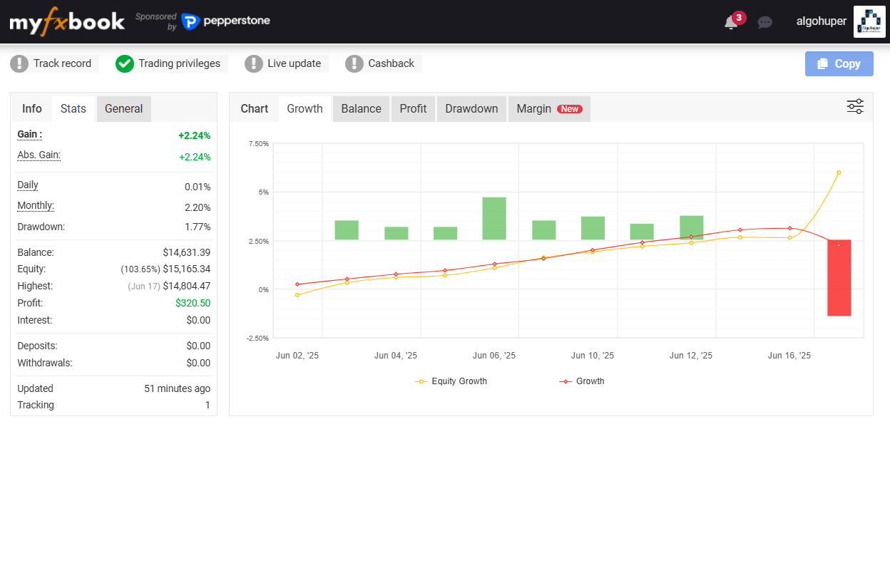Viewport: 890px width, 588px height.
Task: Click the Trading privileges green checkmark
Action: coord(125,63)
